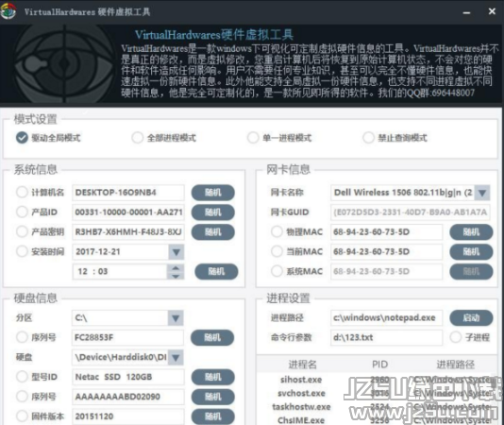Click the firmware version 20151120 field
The image size is (504, 425).
[128, 416]
